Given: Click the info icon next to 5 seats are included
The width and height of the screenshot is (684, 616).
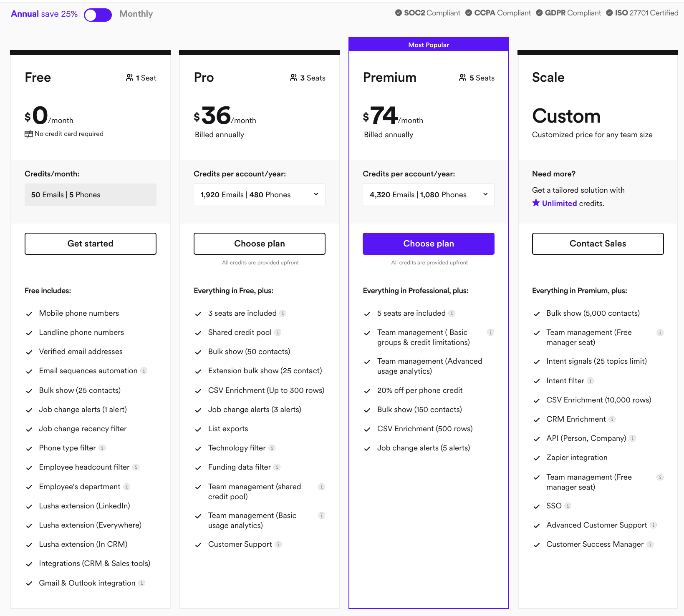Looking at the screenshot, I should (452, 313).
